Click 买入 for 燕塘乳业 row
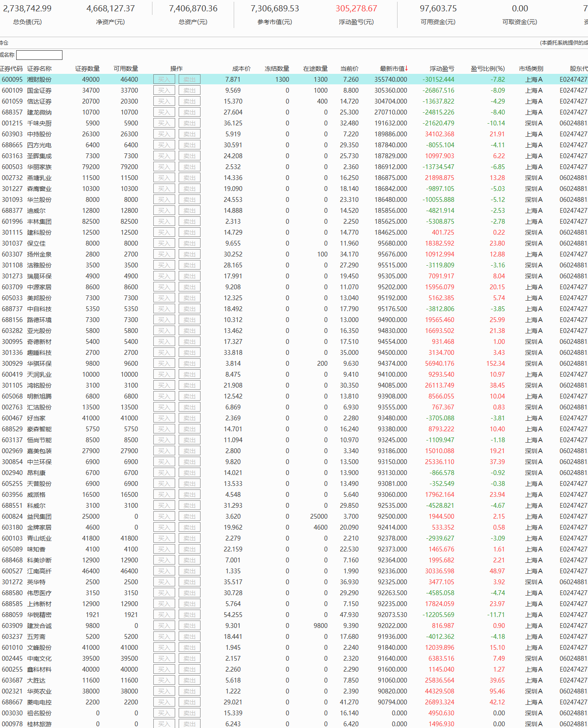 point(164,178)
